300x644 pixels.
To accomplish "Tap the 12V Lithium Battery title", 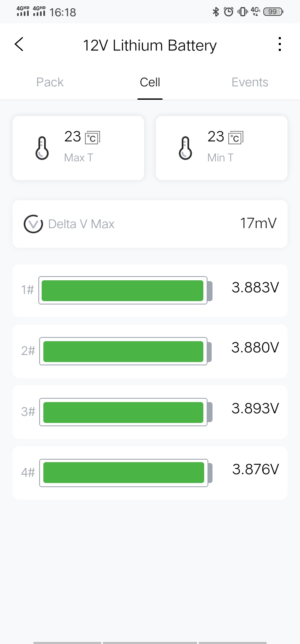I will [150, 45].
